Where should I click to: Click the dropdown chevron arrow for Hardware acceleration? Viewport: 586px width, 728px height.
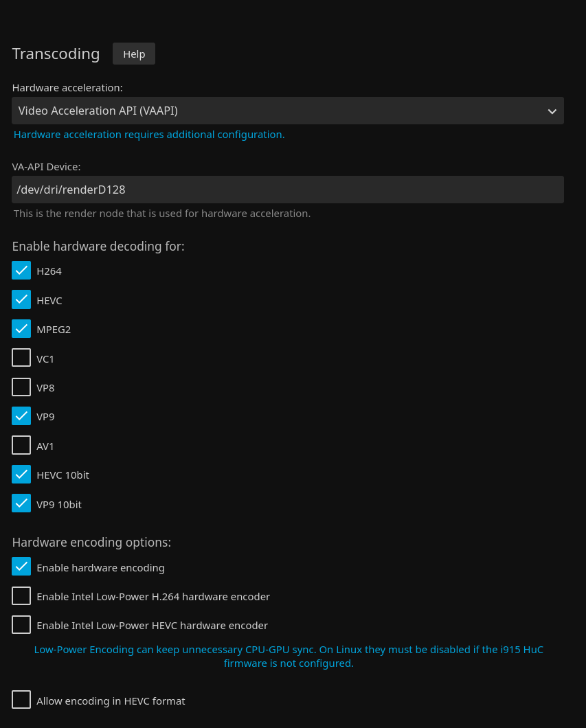pyautogui.click(x=552, y=111)
